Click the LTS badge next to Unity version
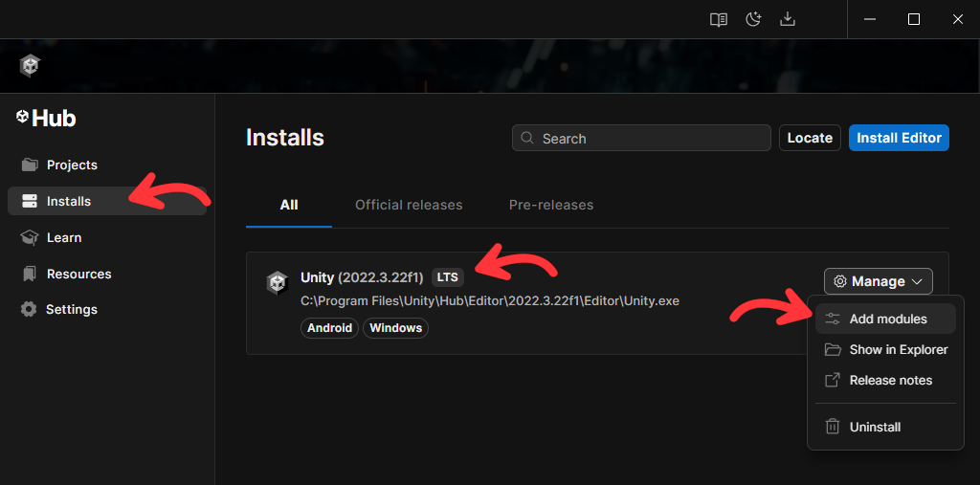Viewport: 980px width, 485px height. click(448, 277)
